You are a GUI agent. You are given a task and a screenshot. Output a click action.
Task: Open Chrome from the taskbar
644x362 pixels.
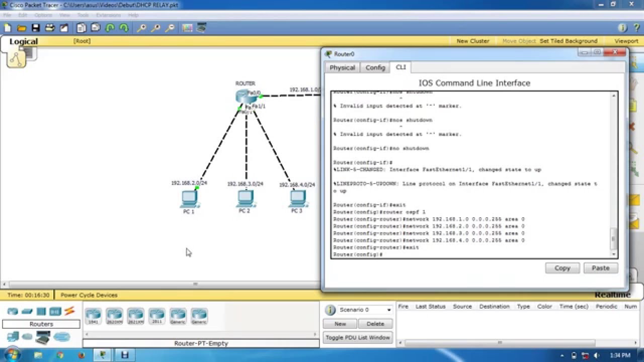point(60,355)
